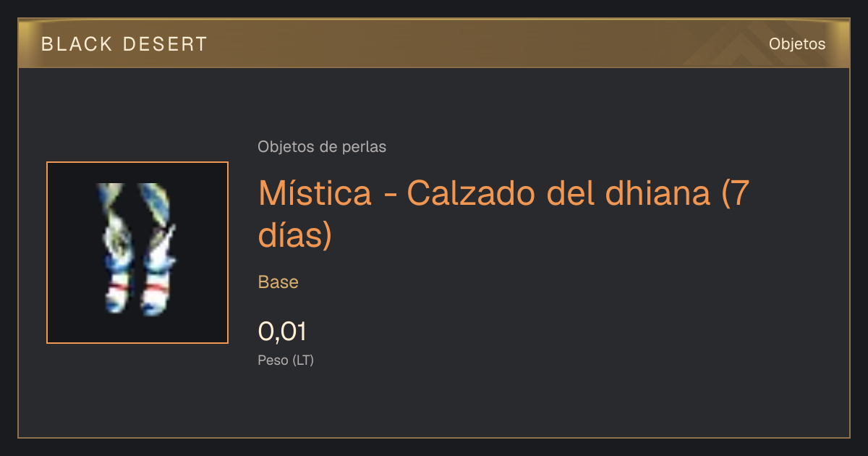Click the sandals artwork inside the icon
868x456 pixels.
(x=136, y=250)
